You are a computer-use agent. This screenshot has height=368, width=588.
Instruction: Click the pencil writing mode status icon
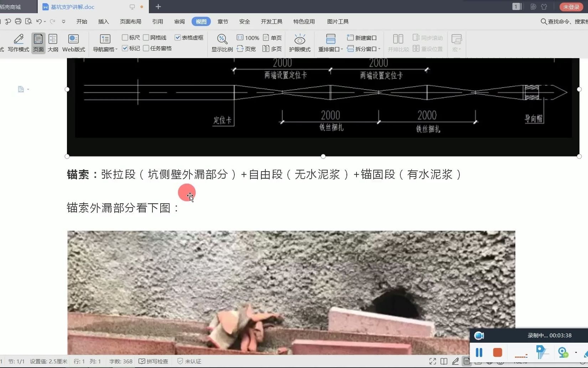coord(455,362)
